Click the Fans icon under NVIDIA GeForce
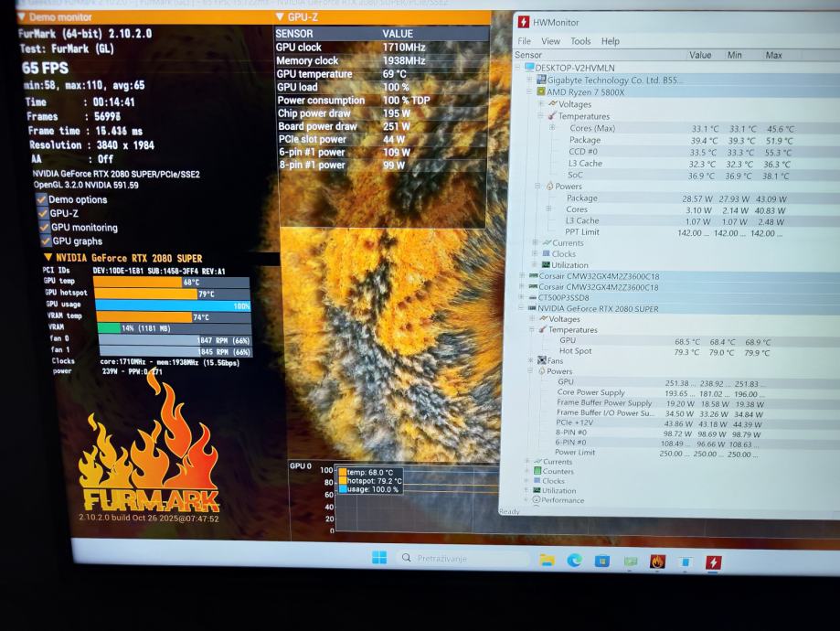Viewport: 840px width, 631px height. click(542, 360)
